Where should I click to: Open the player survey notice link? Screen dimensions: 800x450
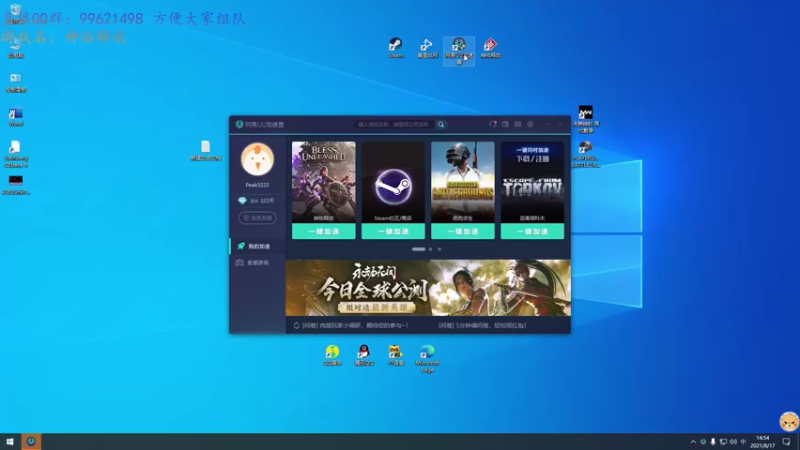tap(355, 325)
